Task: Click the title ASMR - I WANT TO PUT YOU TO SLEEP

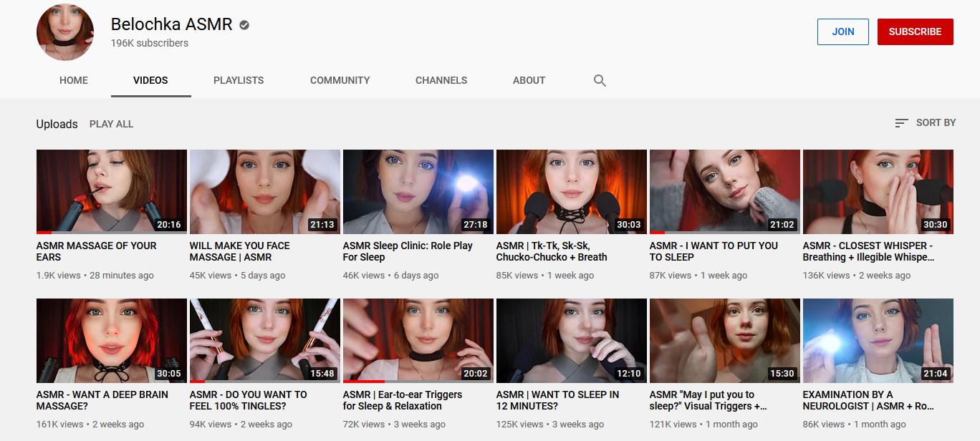Action: (714, 251)
